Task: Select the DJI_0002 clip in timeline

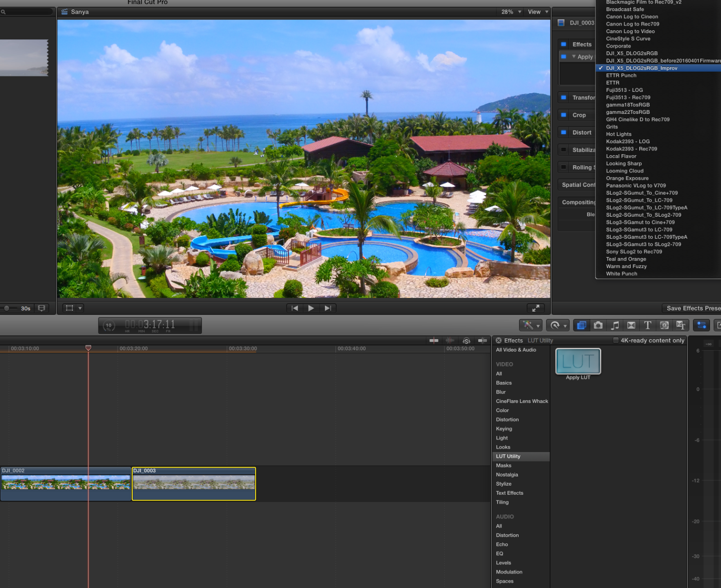Action: (66, 484)
